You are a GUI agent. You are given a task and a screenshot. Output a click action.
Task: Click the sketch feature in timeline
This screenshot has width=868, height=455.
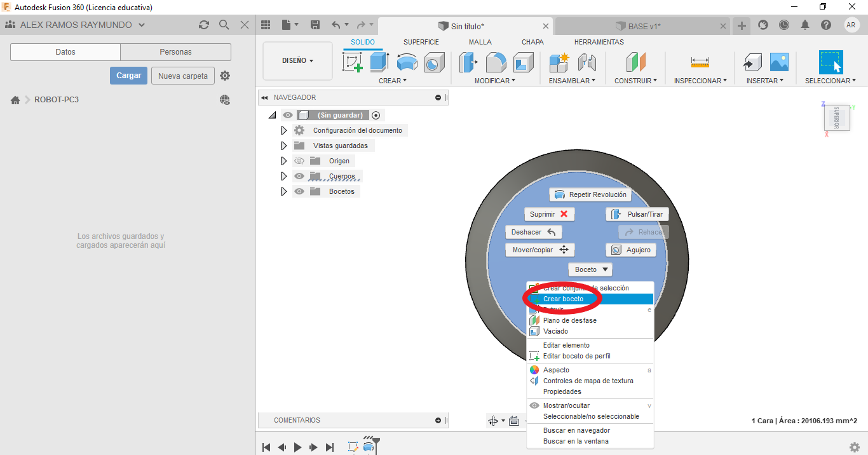353,447
